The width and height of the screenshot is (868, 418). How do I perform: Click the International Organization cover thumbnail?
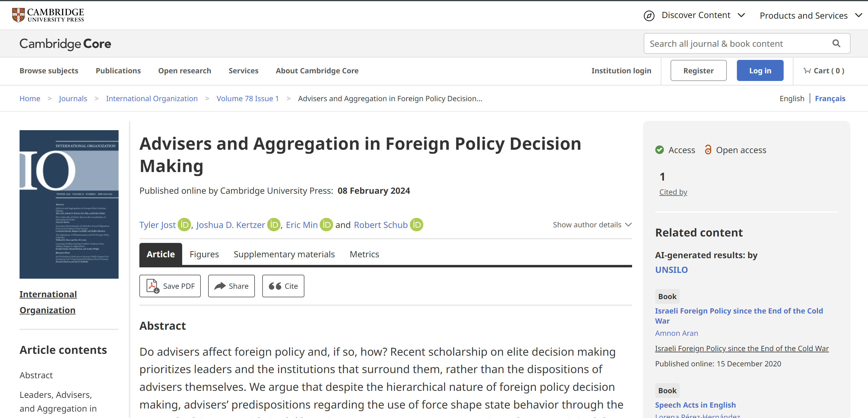click(x=69, y=204)
